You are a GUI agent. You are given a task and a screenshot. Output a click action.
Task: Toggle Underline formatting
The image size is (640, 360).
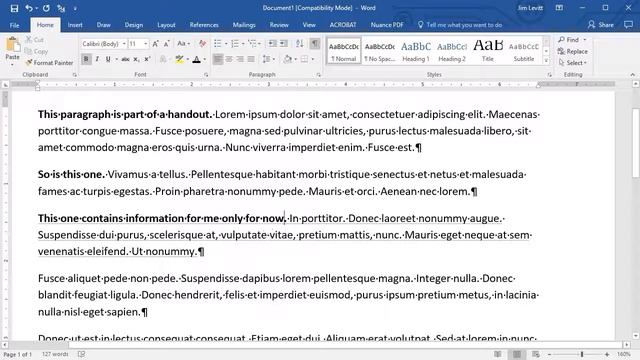tap(108, 60)
